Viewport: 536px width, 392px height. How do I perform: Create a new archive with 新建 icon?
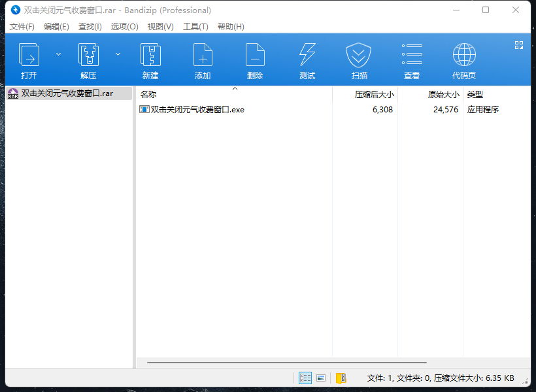150,55
